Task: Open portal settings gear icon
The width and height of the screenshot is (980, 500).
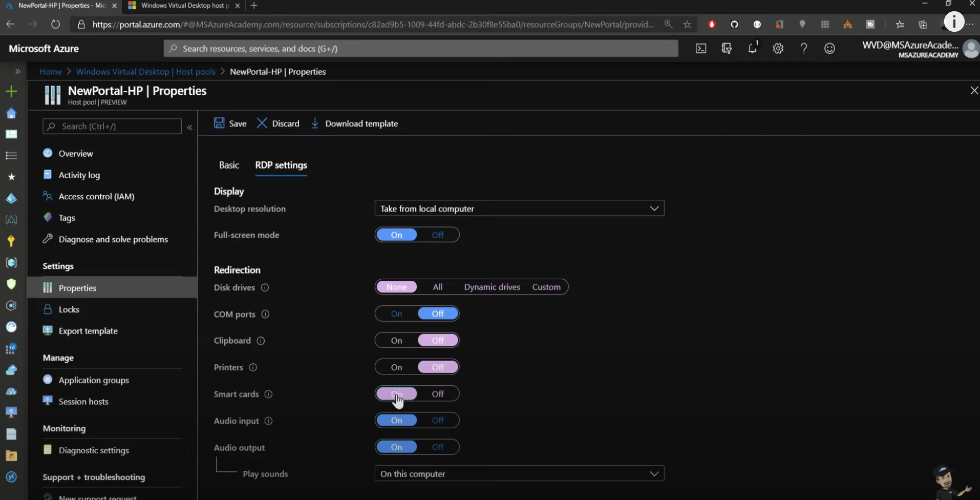Action: tap(778, 49)
